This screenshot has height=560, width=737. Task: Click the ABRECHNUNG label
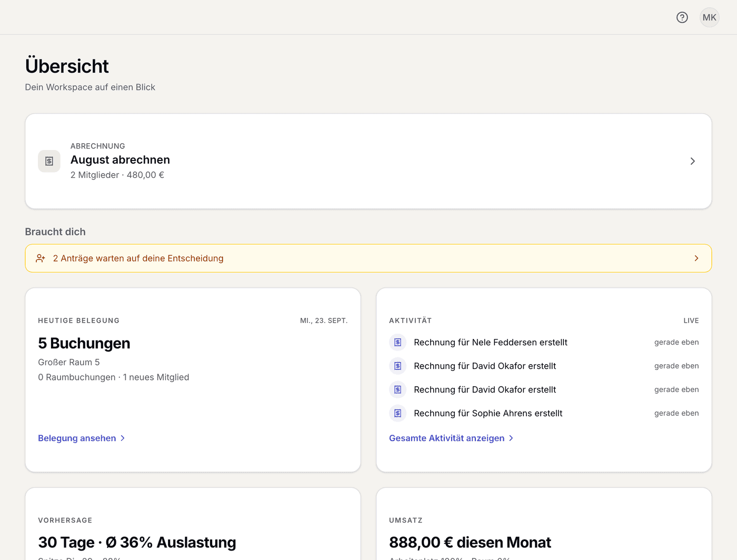[98, 146]
